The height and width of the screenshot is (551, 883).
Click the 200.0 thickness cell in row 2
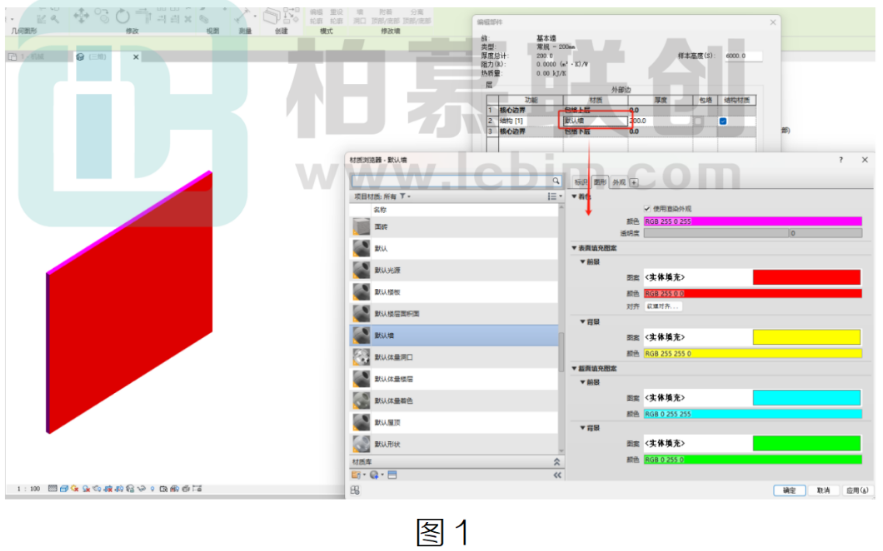(659, 121)
